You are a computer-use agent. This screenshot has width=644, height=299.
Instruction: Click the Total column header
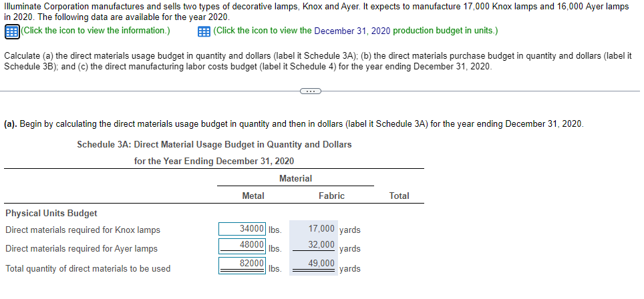pos(399,196)
